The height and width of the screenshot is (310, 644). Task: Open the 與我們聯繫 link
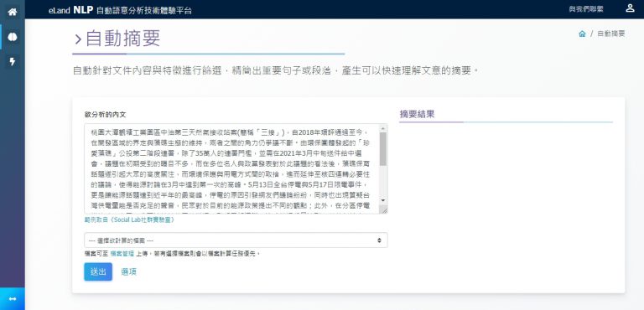coord(586,9)
